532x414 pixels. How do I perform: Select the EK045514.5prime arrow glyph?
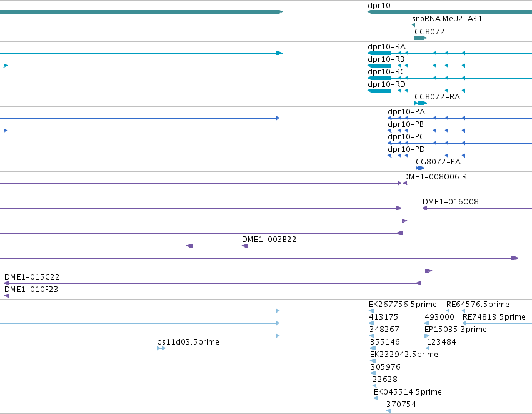376,398
